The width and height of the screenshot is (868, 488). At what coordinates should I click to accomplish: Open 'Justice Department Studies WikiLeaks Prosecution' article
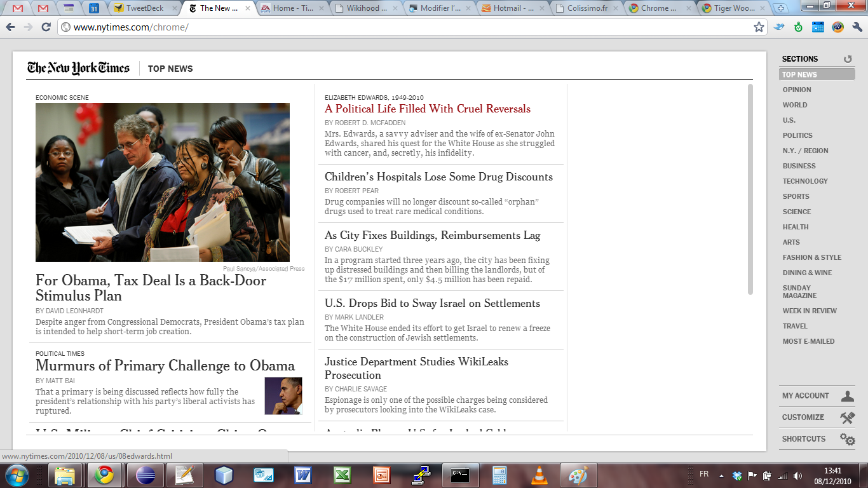pos(416,368)
